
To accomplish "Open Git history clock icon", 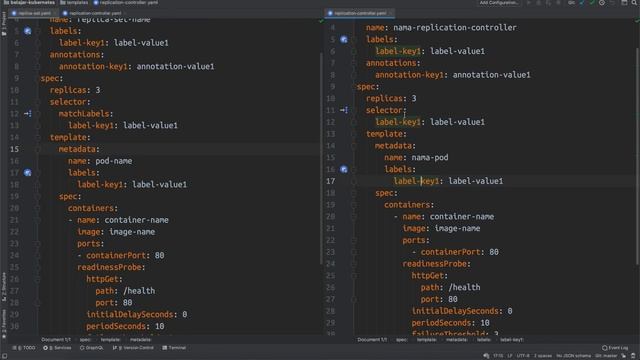I will [x=602, y=2].
